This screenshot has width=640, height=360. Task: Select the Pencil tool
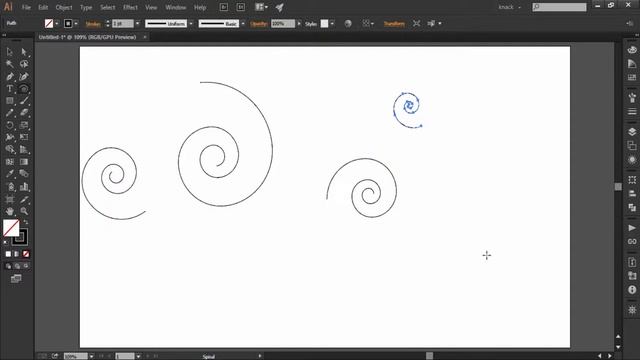click(x=9, y=113)
